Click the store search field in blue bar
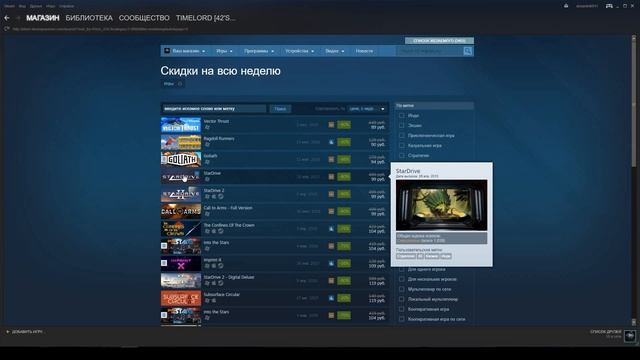640x360 pixels. point(430,51)
